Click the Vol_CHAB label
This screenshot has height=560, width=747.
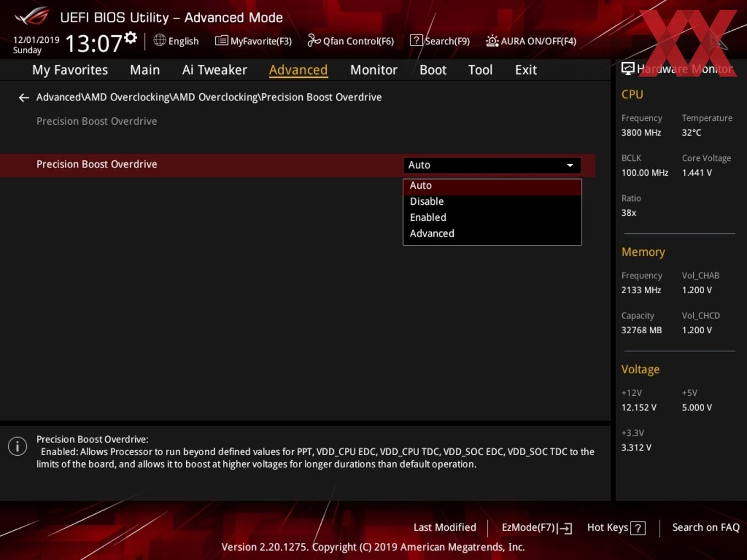[x=700, y=276]
